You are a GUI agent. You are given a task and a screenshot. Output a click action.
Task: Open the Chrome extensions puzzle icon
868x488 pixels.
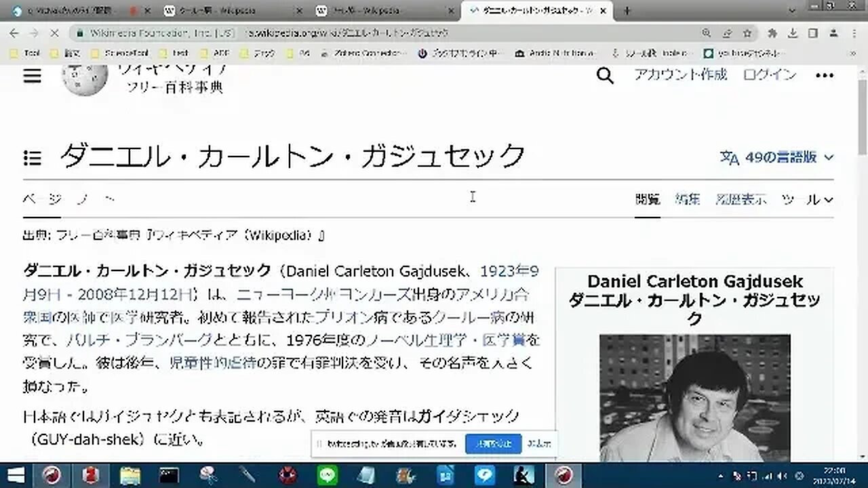(x=772, y=33)
